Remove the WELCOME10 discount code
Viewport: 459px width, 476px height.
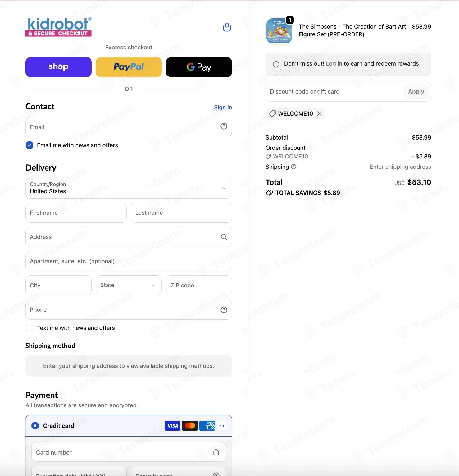(x=319, y=113)
